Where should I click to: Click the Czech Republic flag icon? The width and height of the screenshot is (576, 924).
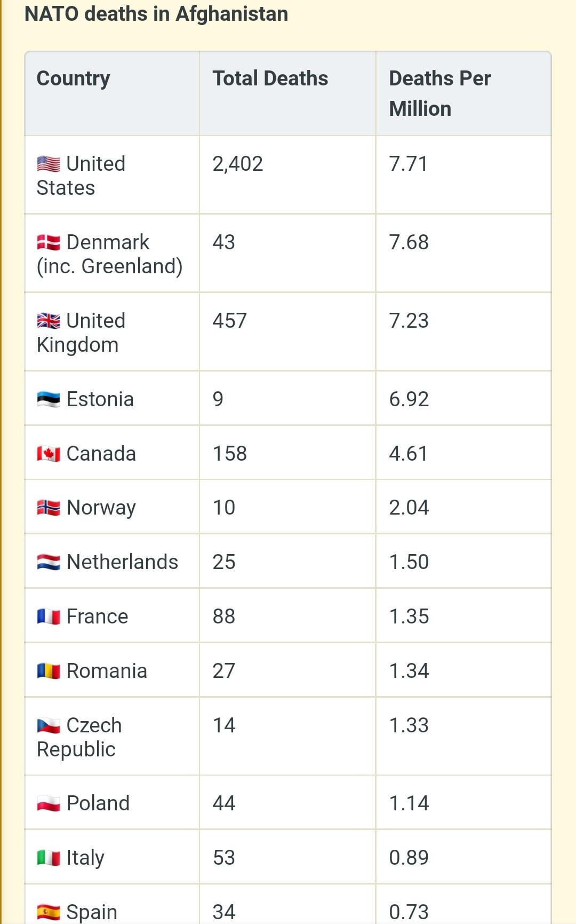(49, 725)
